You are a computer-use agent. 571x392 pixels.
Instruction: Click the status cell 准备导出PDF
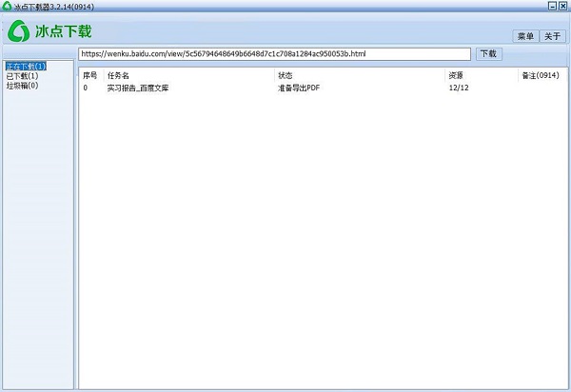tap(299, 88)
